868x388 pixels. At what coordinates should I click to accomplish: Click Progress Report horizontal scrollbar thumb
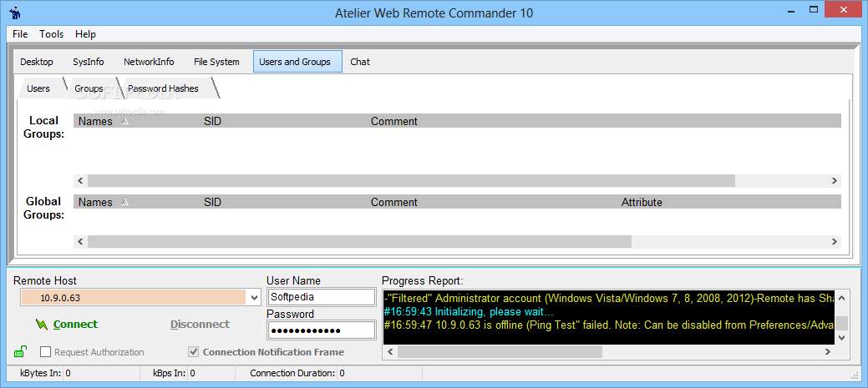500,351
